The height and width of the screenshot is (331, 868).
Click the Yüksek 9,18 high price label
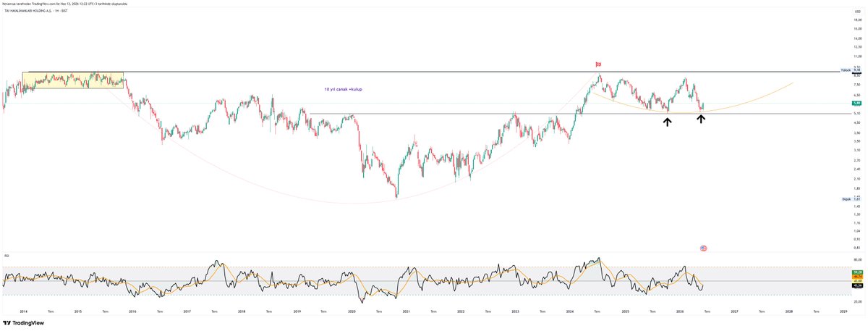851,70
